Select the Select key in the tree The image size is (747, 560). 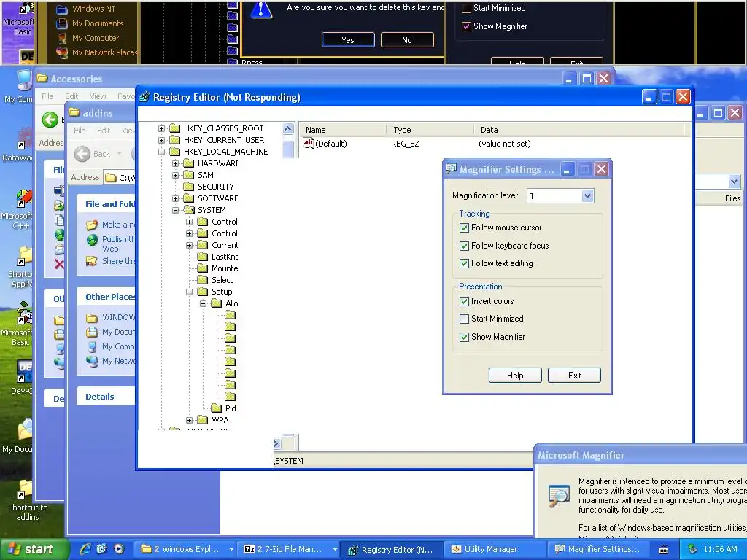coord(222,280)
